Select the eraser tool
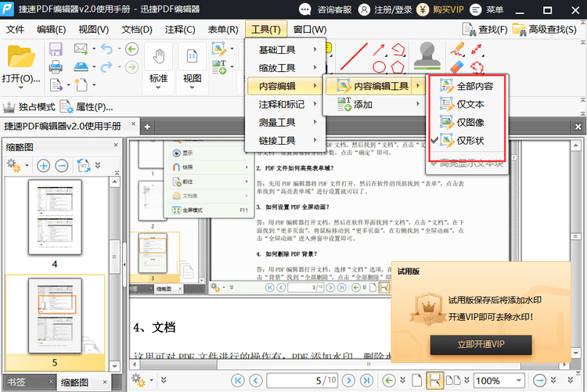The height and width of the screenshot is (392, 587). [x=458, y=67]
